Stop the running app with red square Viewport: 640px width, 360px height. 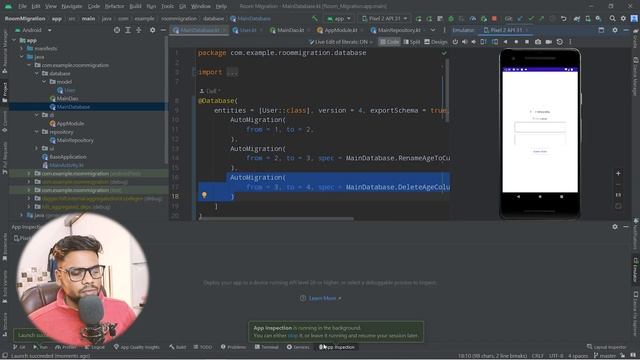(x=494, y=18)
